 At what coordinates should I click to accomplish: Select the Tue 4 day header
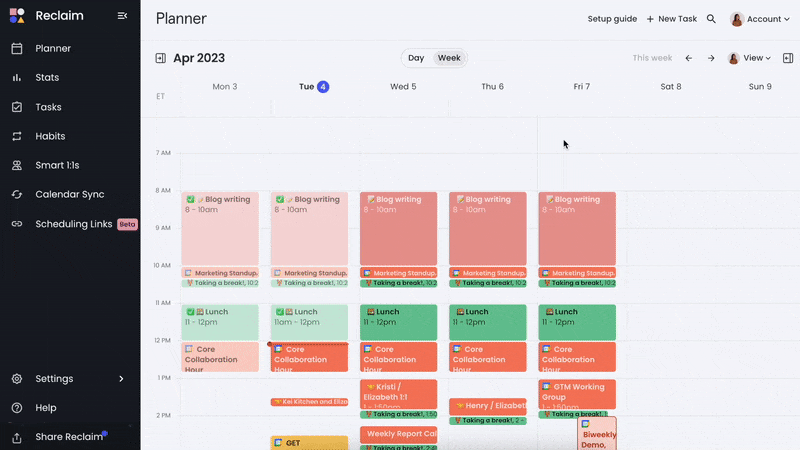pos(314,87)
